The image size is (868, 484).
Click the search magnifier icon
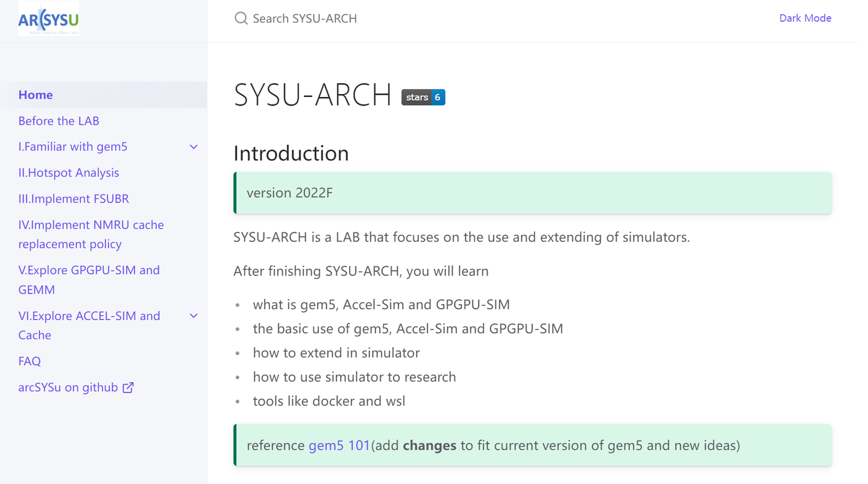click(x=241, y=19)
